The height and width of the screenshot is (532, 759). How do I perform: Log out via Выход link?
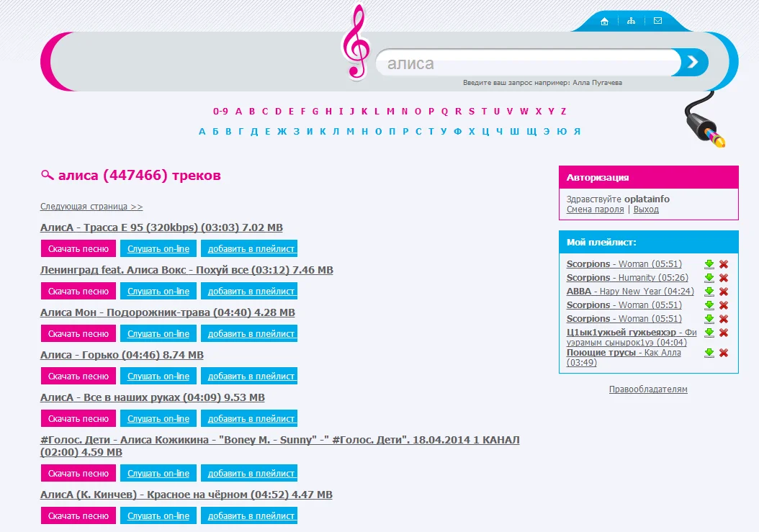[x=646, y=209]
